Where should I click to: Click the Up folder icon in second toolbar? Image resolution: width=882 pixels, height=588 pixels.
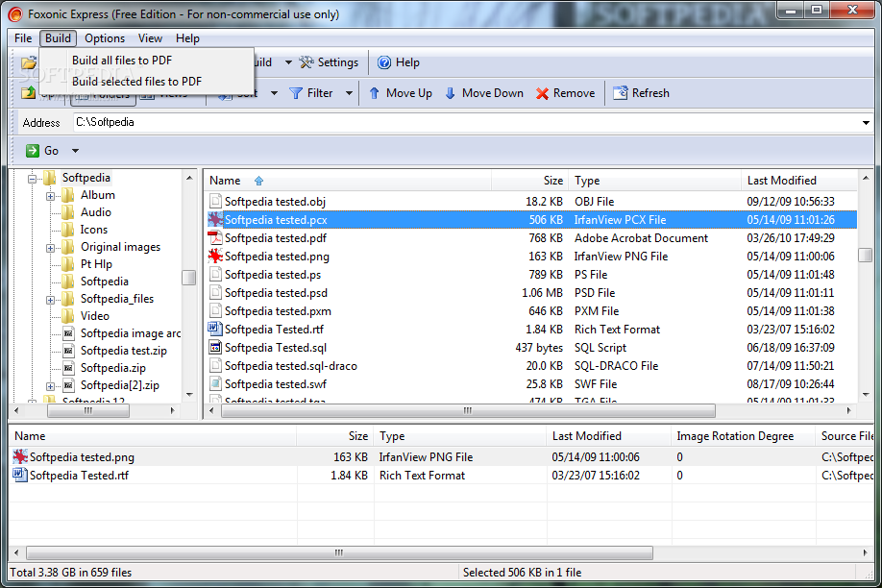(28, 93)
